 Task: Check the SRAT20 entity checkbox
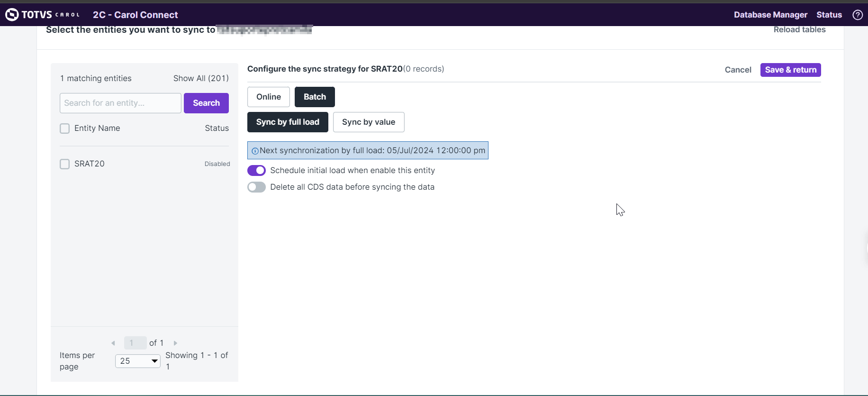click(x=65, y=164)
